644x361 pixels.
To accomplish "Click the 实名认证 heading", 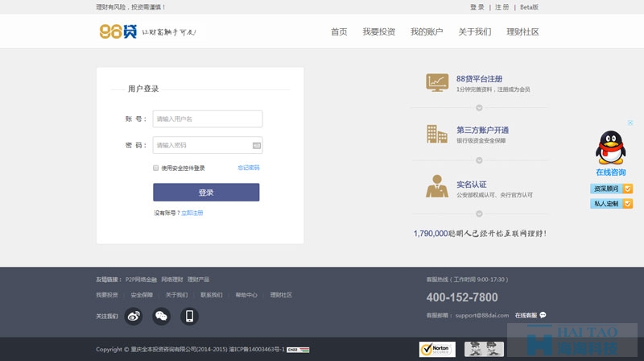I will click(x=472, y=185).
